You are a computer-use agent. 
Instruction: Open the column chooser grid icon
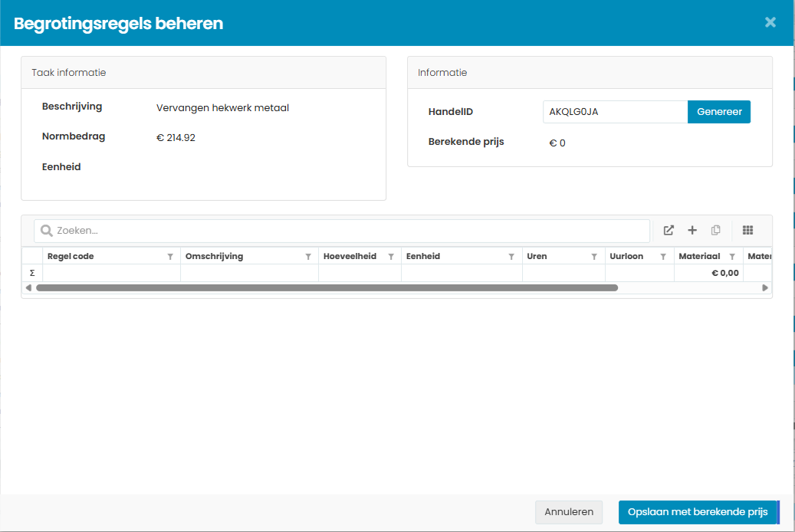747,230
